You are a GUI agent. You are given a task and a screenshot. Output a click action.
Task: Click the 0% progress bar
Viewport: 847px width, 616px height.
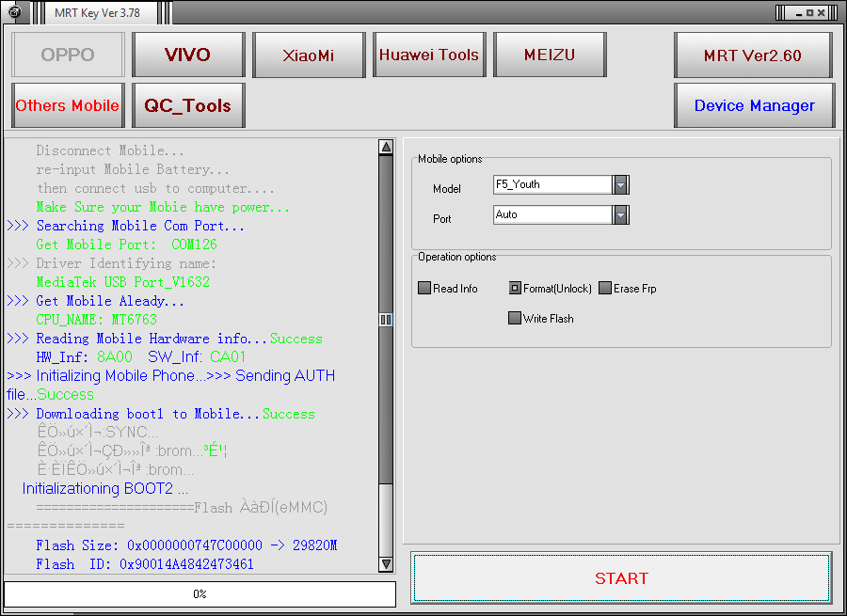200,593
